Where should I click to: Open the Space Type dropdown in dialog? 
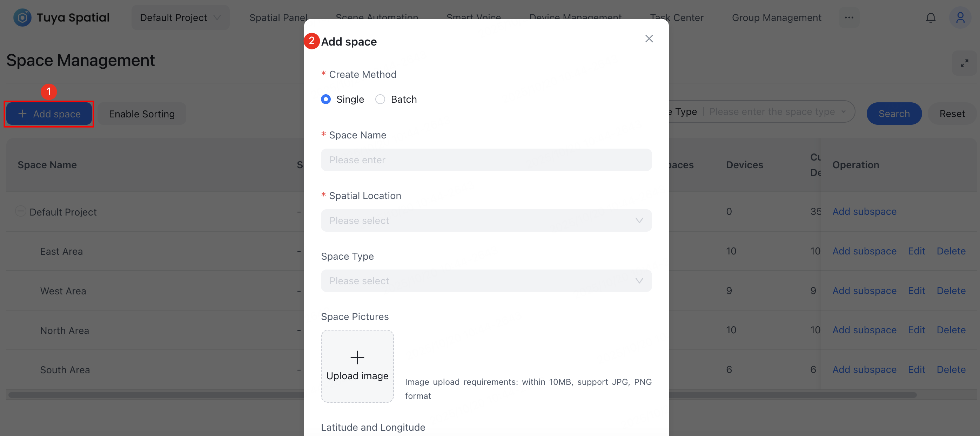(486, 281)
